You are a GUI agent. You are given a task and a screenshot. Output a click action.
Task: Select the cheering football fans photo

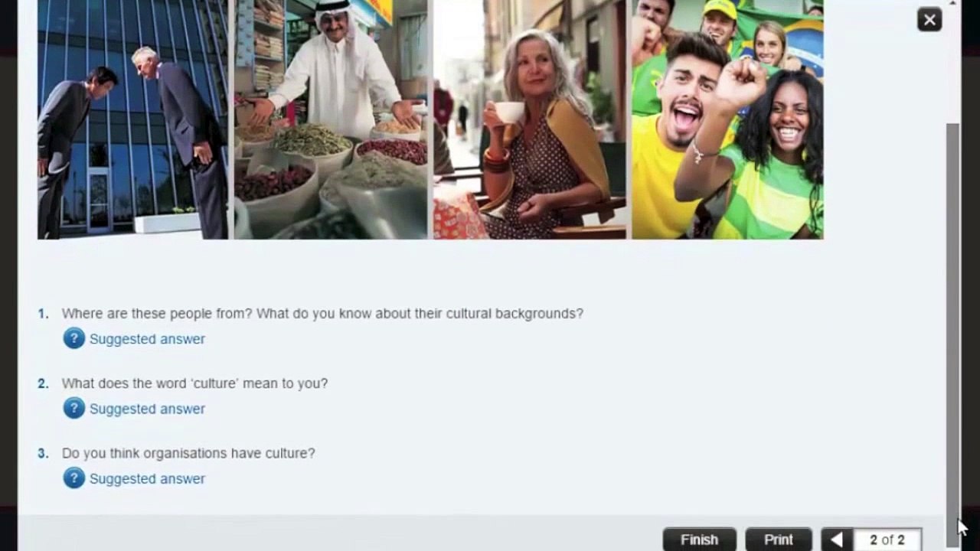tap(727, 119)
